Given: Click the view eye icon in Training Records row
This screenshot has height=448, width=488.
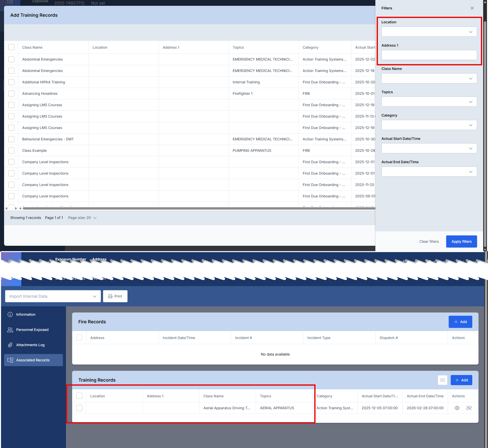Looking at the screenshot, I should tap(457, 408).
